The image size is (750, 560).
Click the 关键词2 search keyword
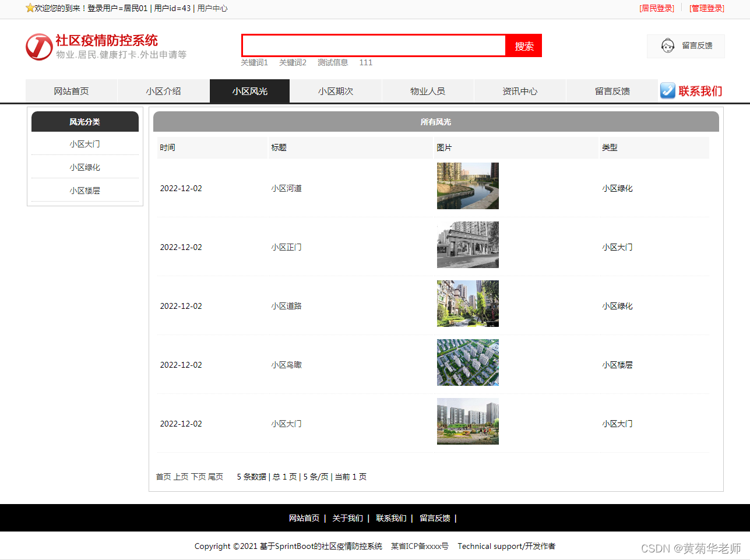(x=293, y=62)
